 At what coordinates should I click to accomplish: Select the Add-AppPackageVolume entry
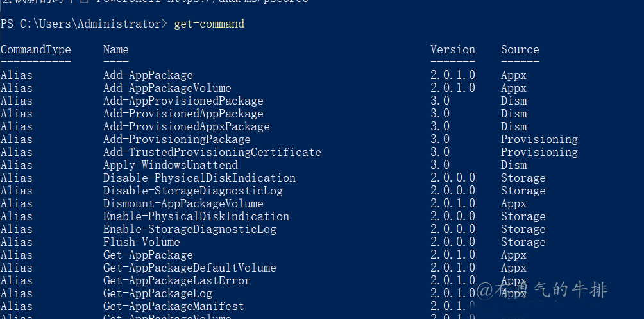pyautogui.click(x=167, y=88)
